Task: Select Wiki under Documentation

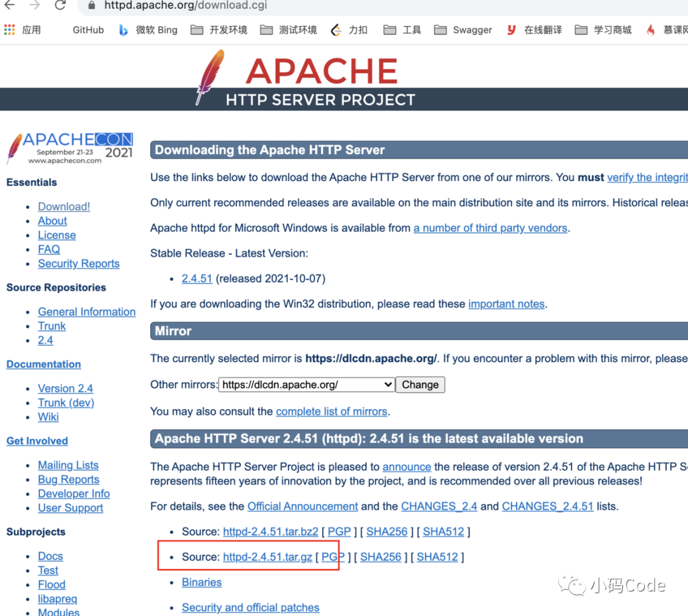Action: (x=48, y=417)
